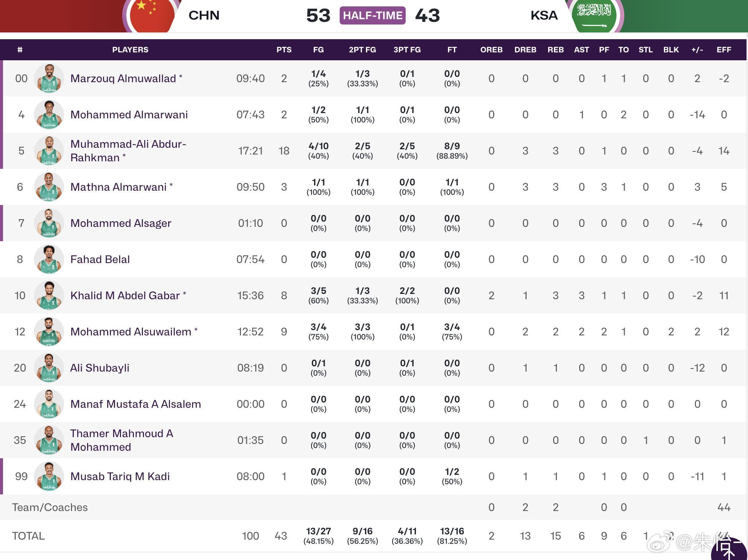This screenshot has height=560, width=748.
Task: Click Khalid Abdel Gabar's 2/2 three-point cell
Action: (407, 295)
